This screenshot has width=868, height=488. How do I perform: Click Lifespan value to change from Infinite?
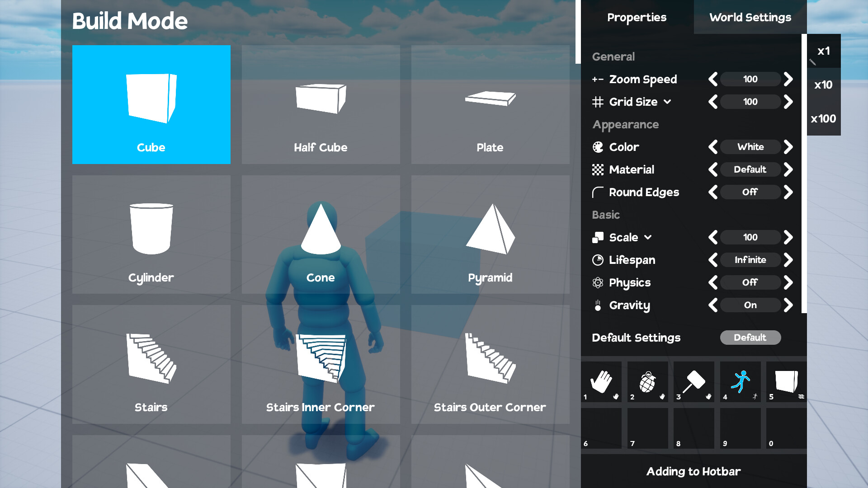[x=750, y=260]
